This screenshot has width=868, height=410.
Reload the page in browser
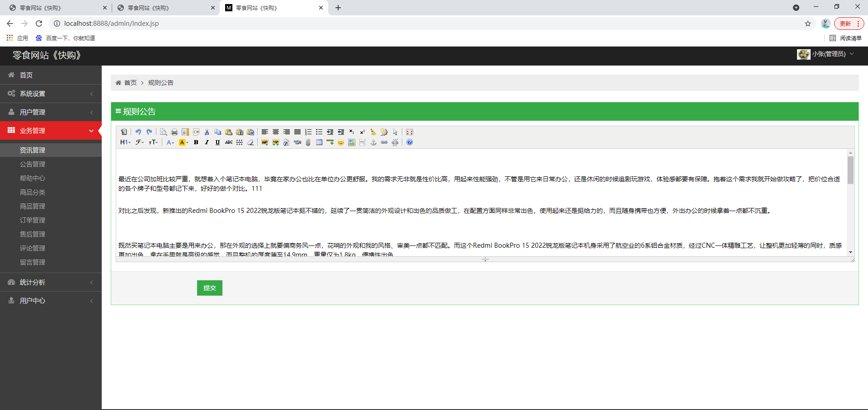point(39,24)
